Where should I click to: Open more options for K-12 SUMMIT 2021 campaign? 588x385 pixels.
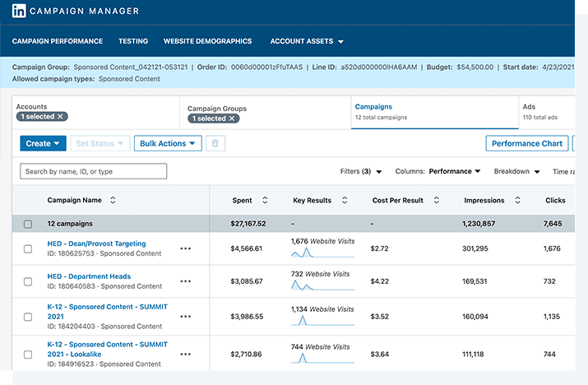tap(185, 317)
